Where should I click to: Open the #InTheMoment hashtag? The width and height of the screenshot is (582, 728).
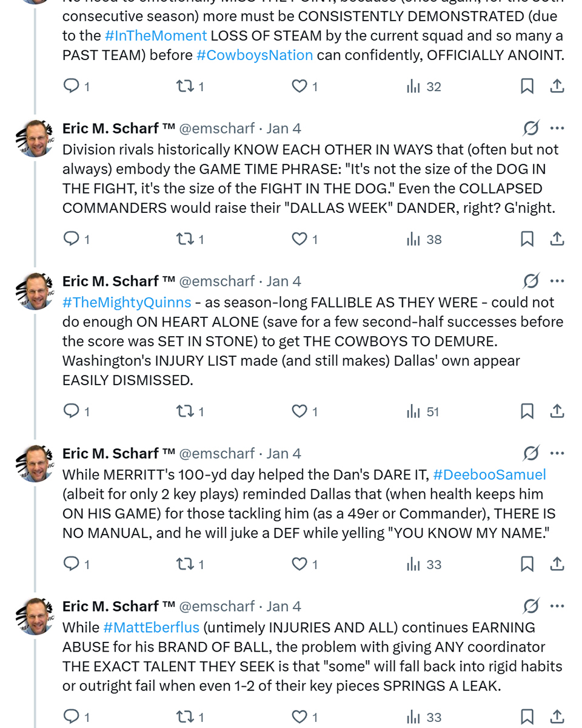tap(156, 35)
